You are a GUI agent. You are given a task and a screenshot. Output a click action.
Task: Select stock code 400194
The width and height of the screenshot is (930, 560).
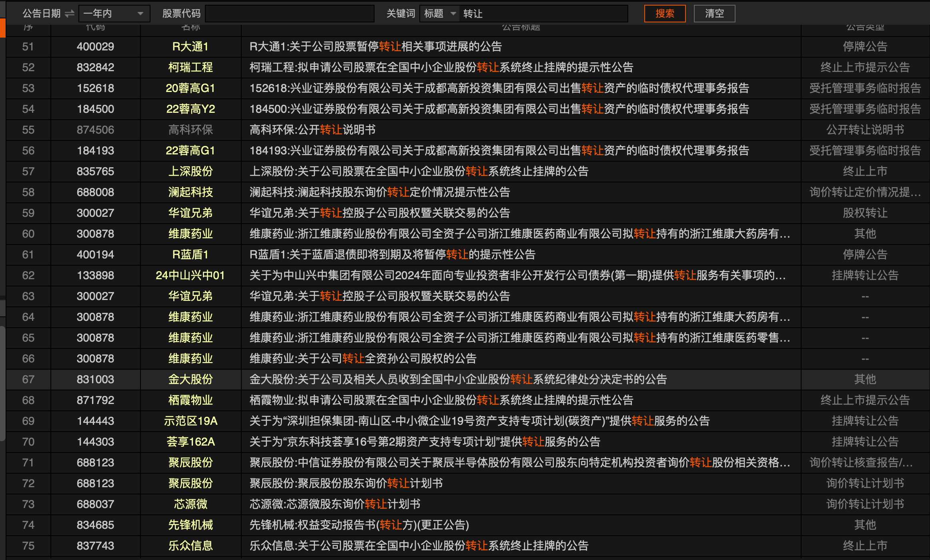click(x=95, y=254)
